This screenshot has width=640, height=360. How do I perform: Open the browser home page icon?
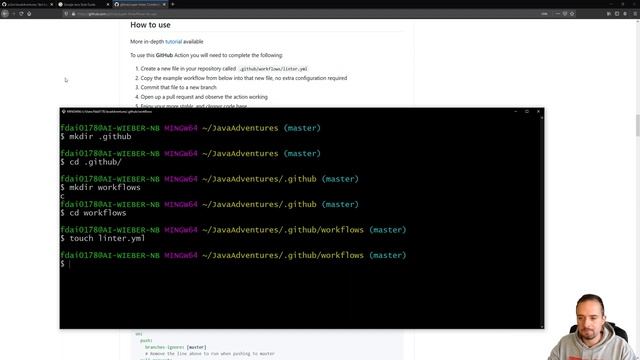coord(29,13)
